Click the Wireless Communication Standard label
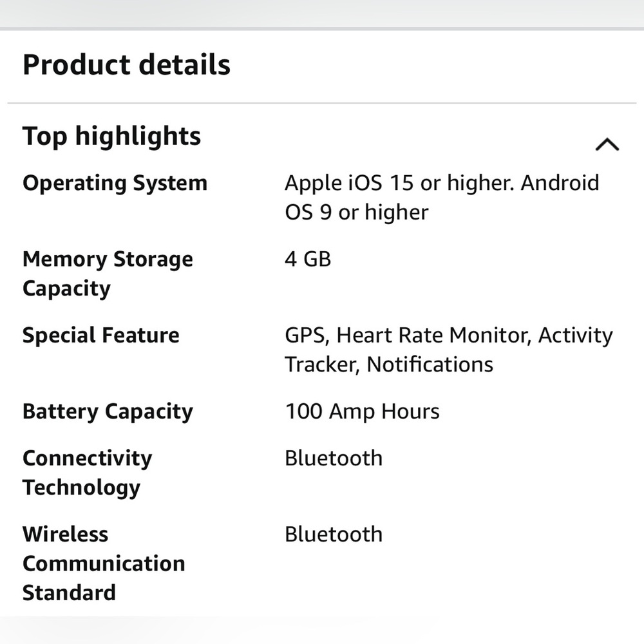644x644 pixels. pyautogui.click(x=103, y=563)
